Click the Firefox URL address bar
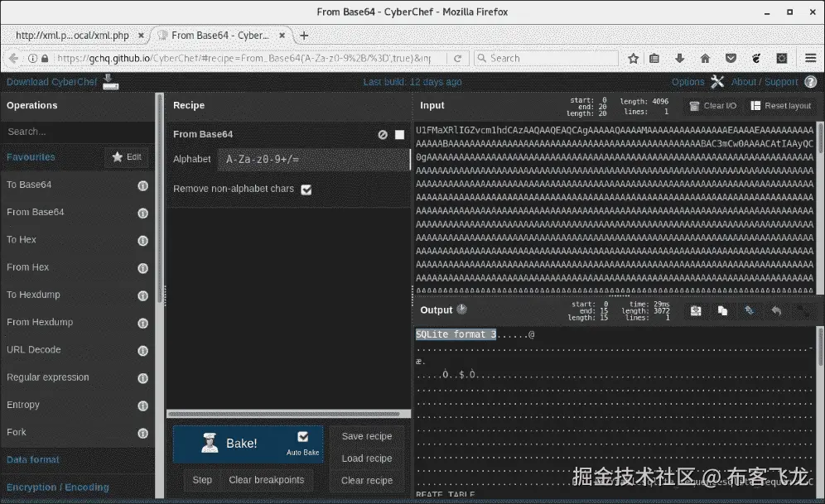The width and height of the screenshot is (825, 504). click(x=243, y=58)
